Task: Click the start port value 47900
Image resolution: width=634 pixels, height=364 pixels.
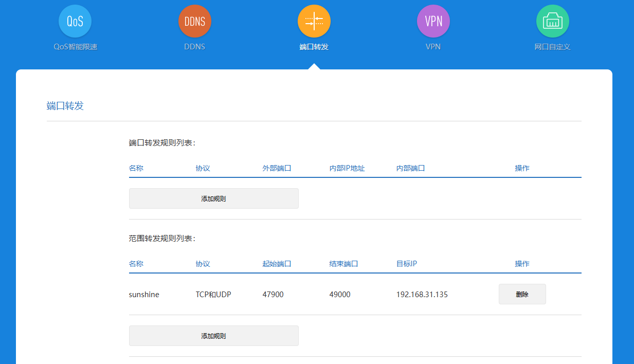Action: [x=273, y=295]
